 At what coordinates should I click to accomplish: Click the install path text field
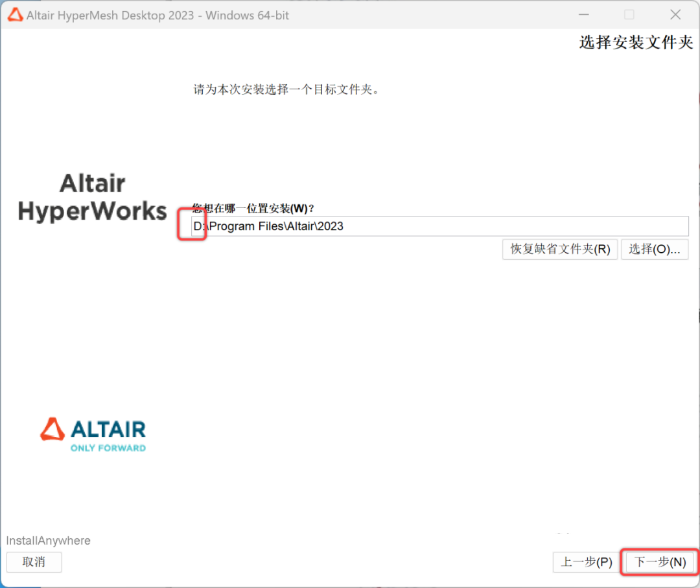tap(439, 226)
